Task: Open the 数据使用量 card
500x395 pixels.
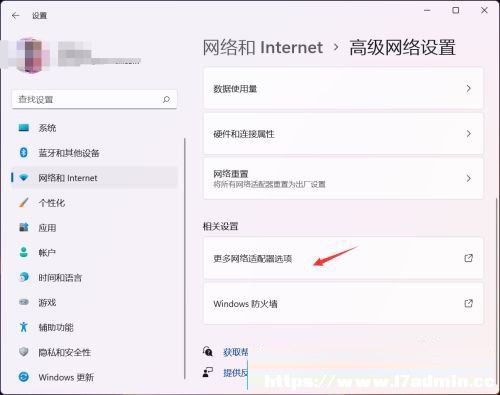Action: 343,88
